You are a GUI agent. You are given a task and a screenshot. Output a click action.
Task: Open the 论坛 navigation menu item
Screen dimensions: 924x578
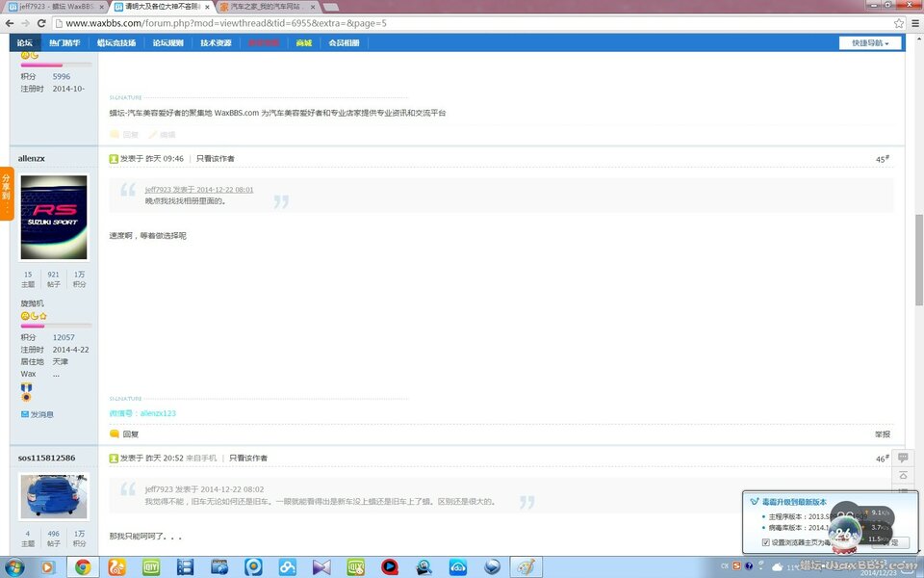pyautogui.click(x=25, y=43)
